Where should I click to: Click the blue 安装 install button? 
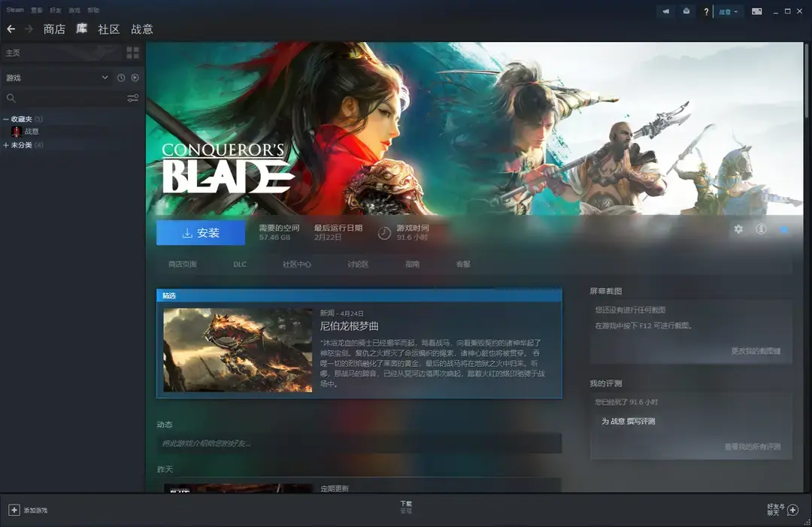(201, 233)
